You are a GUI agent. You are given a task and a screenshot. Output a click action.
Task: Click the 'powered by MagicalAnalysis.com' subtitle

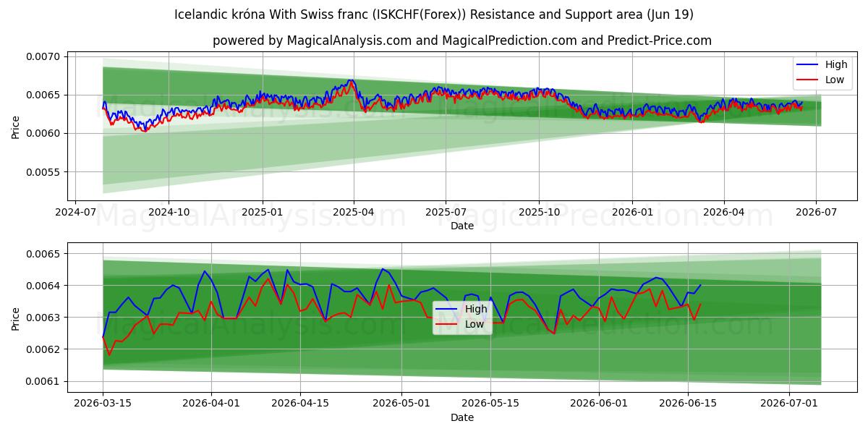pyautogui.click(x=462, y=41)
